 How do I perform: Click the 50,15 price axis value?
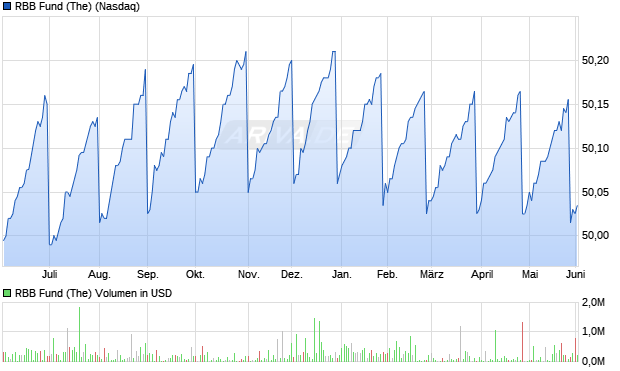[595, 104]
